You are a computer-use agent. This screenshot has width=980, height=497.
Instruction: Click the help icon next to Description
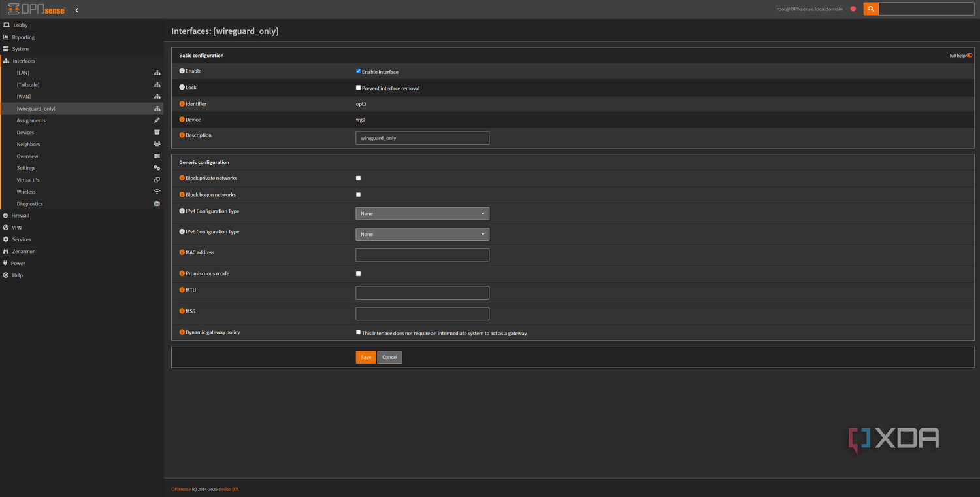[182, 135]
